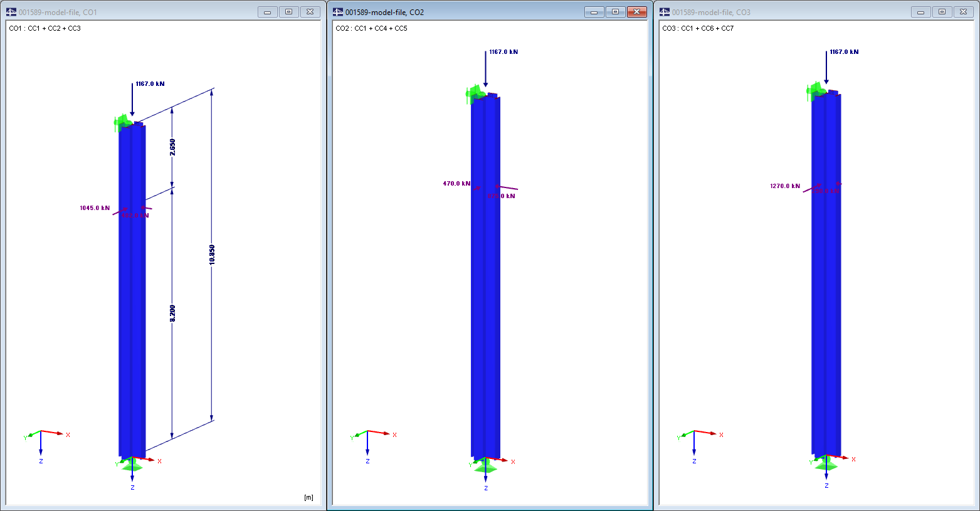The width and height of the screenshot is (980, 511).
Task: Click the CO3 window title bar to activate it
Action: [784, 11]
